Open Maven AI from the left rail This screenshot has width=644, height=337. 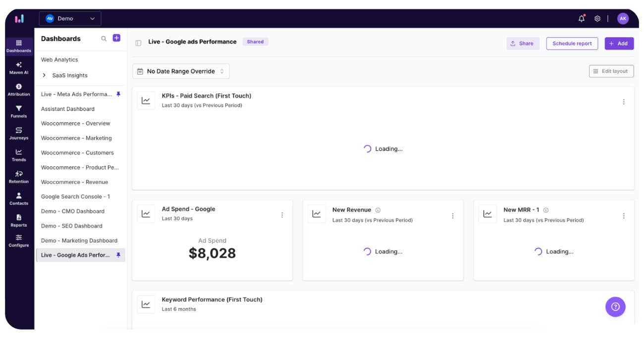point(19,68)
